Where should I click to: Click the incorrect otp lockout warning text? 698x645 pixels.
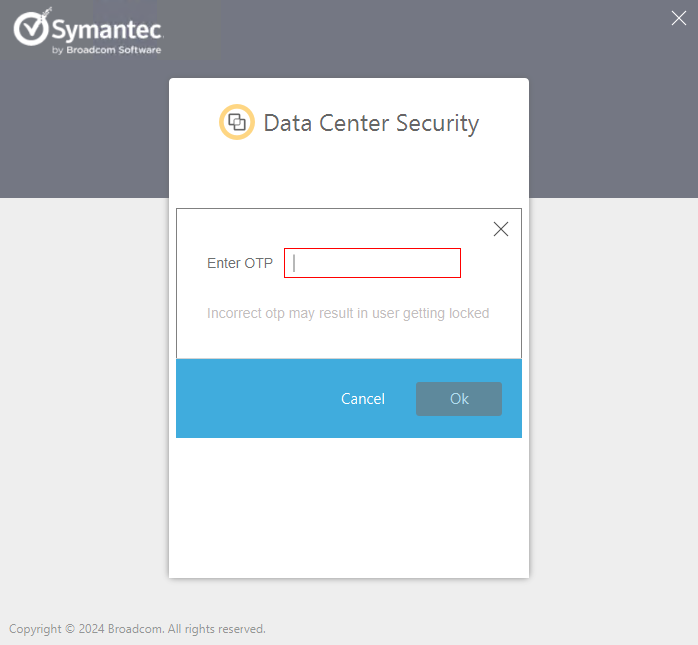tap(348, 313)
